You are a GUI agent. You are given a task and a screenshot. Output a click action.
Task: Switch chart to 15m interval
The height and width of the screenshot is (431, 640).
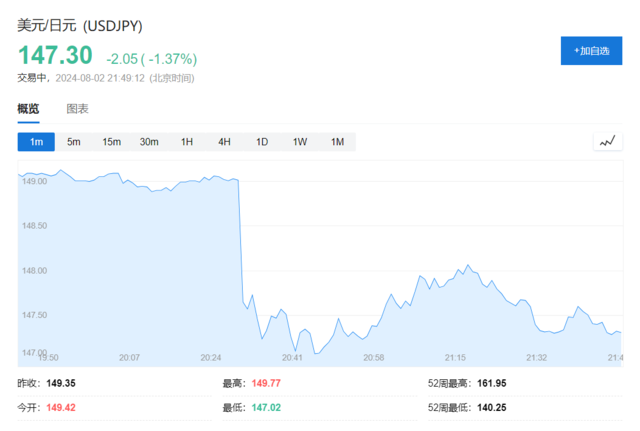(111, 142)
